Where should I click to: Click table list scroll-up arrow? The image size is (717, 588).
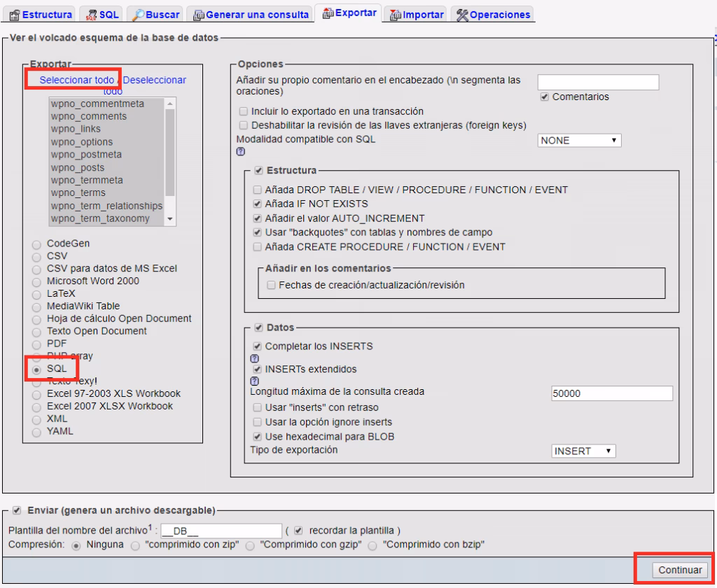pyautogui.click(x=170, y=104)
